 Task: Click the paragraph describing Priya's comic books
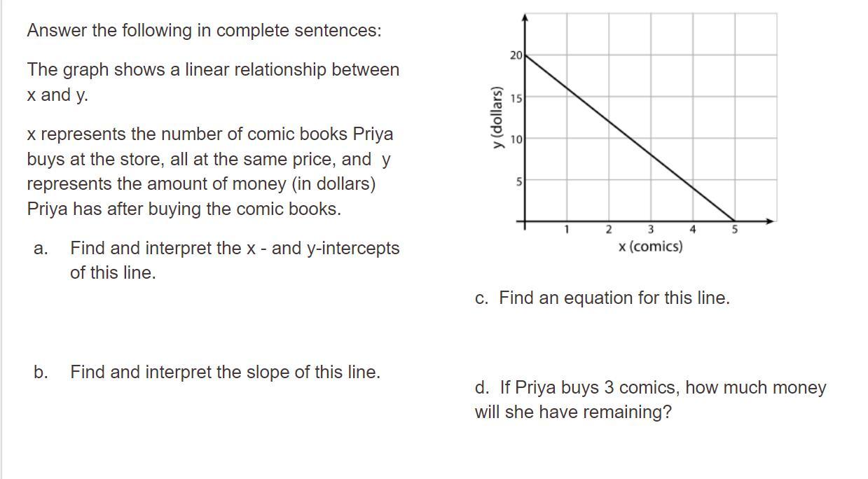coord(210,172)
